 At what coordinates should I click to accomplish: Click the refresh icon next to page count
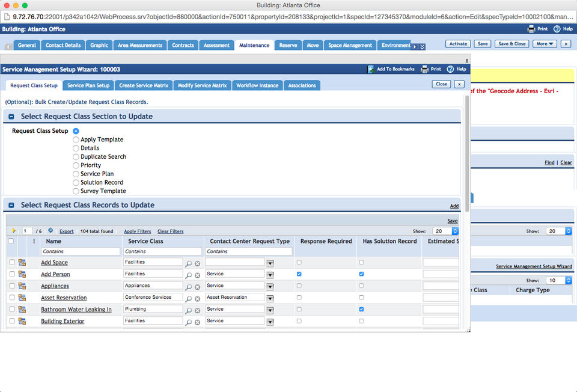(50, 231)
